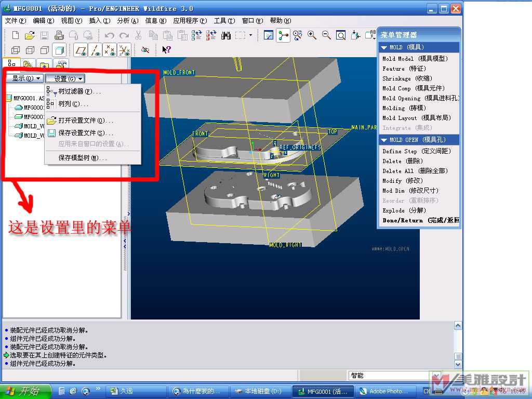
Task: Select the Shading display icon
Action: (x=59, y=50)
